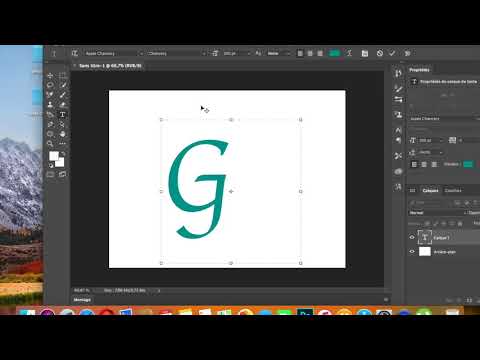Image resolution: width=480 pixels, height=360 pixels.
Task: Open the Normal blend mode dropdown
Action: (437, 213)
